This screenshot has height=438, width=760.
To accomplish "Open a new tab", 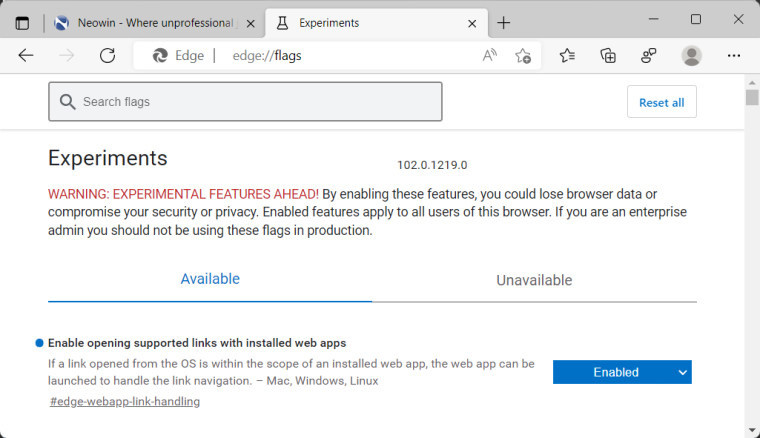I will click(503, 22).
